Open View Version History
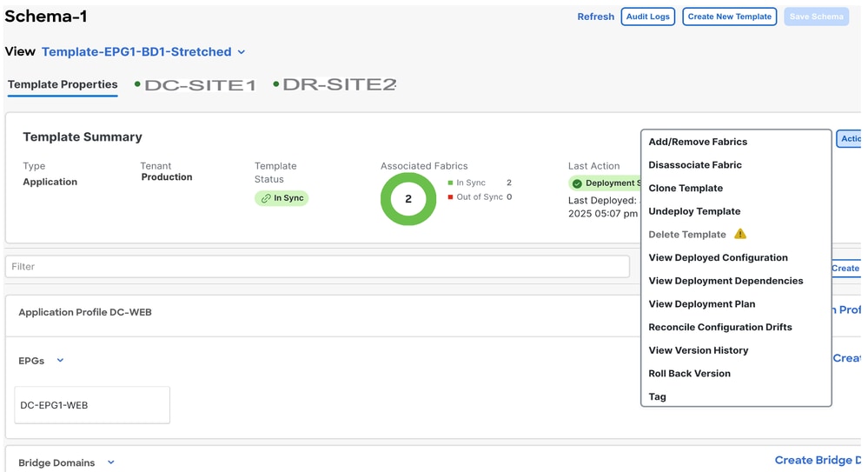Image resolution: width=868 pixels, height=472 pixels. click(x=698, y=350)
